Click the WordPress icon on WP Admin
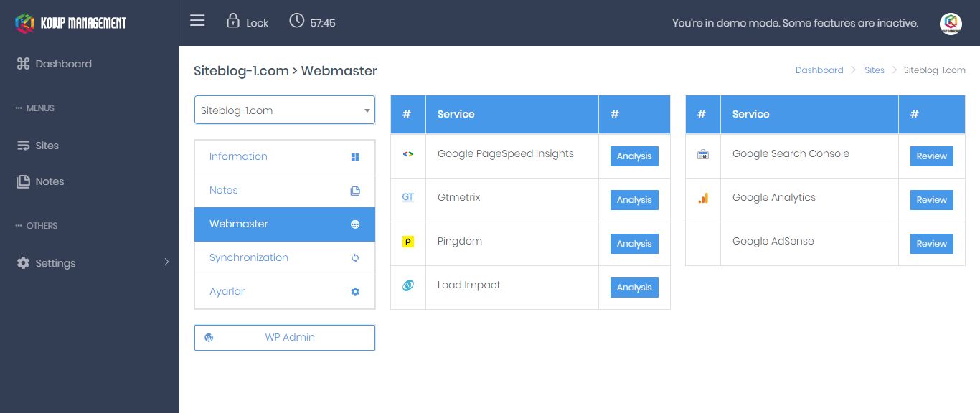The width and height of the screenshot is (980, 413). pyautogui.click(x=209, y=338)
